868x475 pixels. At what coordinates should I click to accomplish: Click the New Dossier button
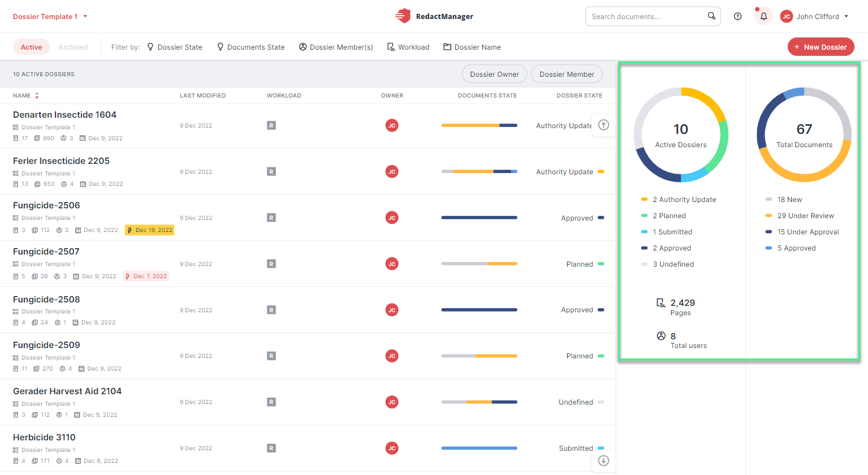(821, 47)
